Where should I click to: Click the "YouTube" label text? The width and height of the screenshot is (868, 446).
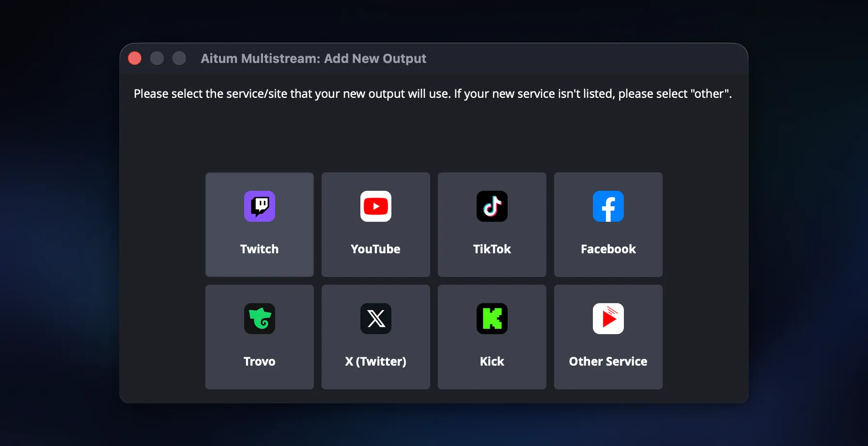376,249
